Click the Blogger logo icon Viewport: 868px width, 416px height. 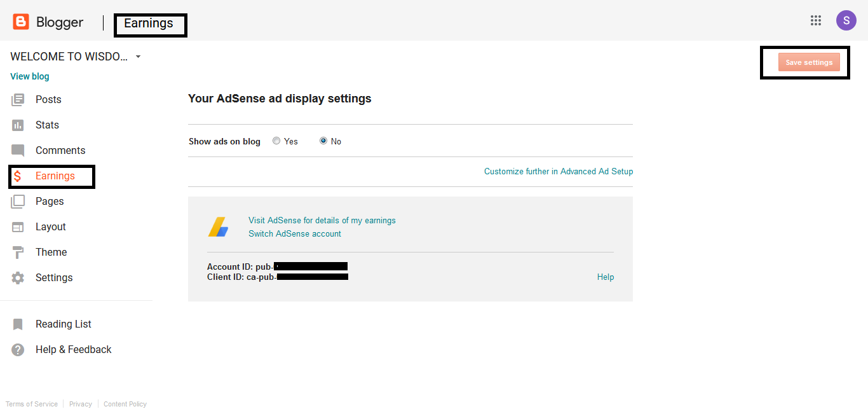tap(21, 22)
